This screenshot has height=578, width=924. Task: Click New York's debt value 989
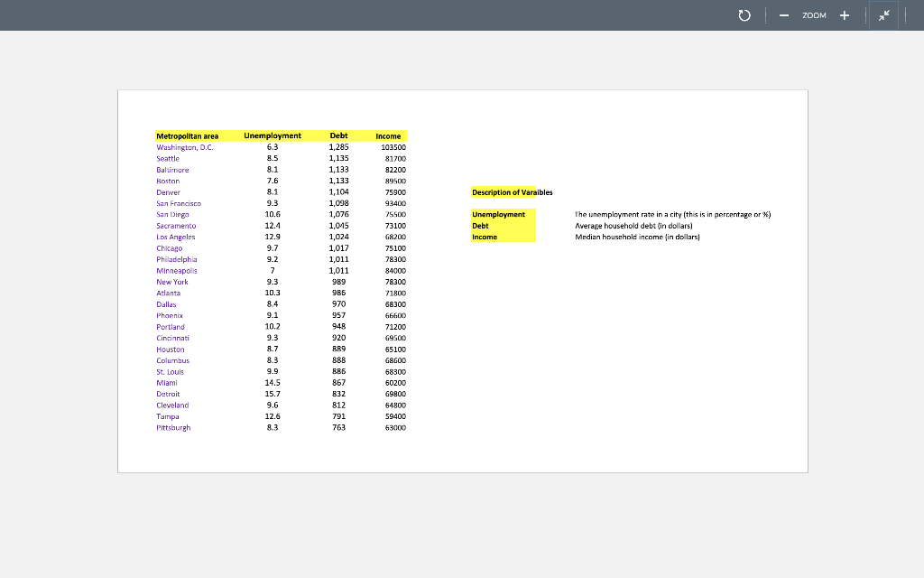[339, 282]
